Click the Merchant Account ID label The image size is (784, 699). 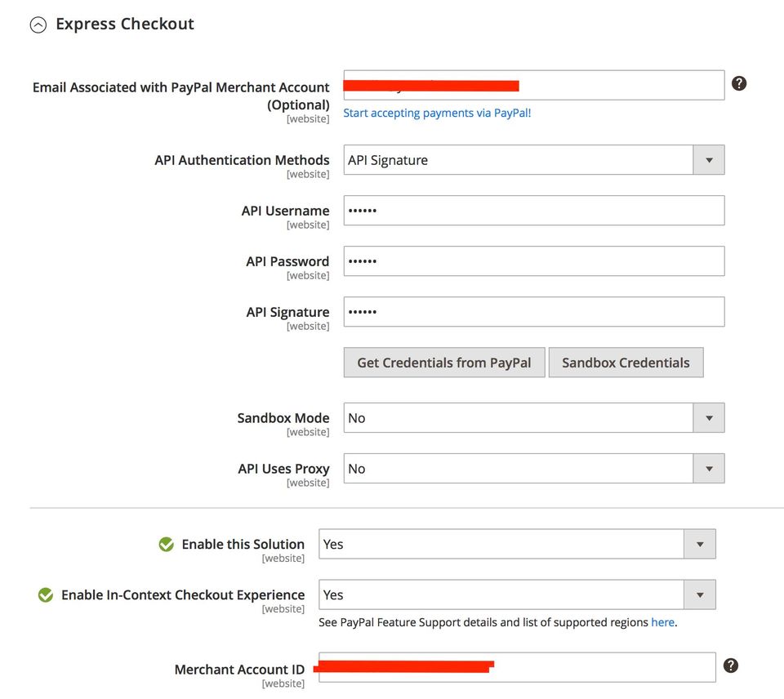tap(239, 670)
